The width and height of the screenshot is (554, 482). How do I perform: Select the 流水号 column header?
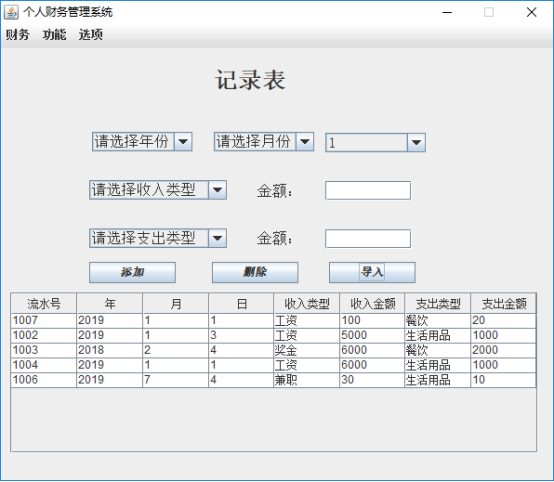(x=44, y=304)
